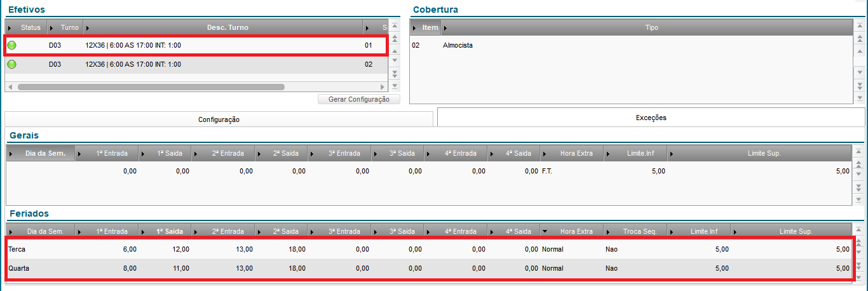The width and height of the screenshot is (868, 291).
Task: Click the D03 turno cell of sequence 01 row
Action: click(55, 46)
